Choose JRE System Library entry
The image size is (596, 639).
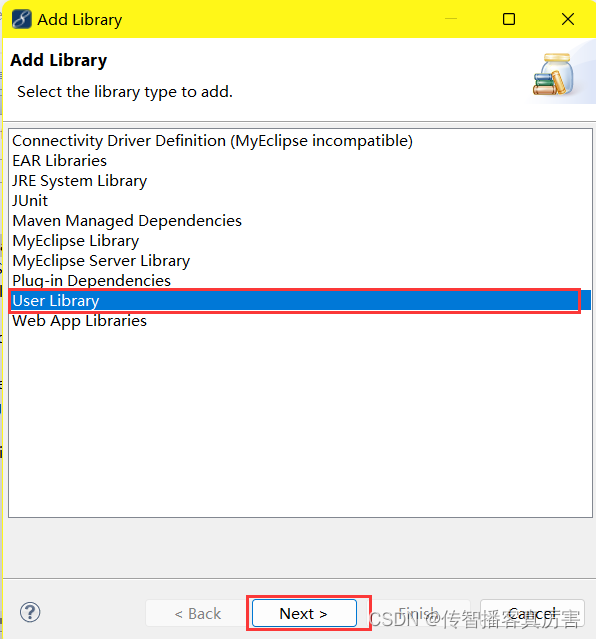[x=300, y=181]
